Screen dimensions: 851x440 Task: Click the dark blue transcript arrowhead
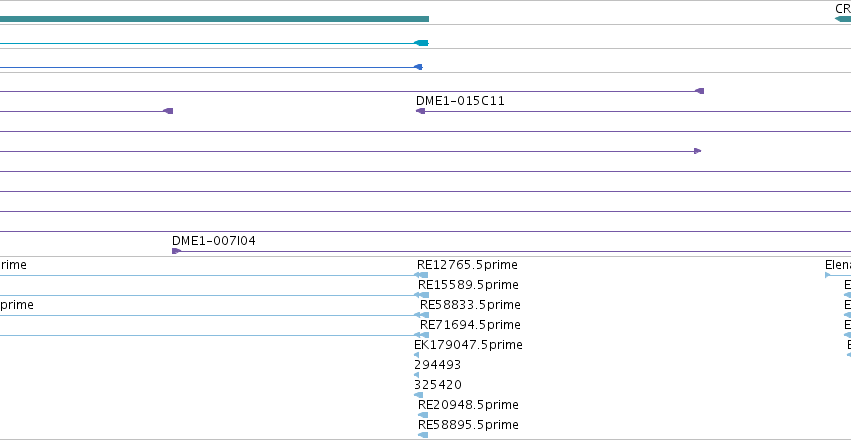[418, 67]
